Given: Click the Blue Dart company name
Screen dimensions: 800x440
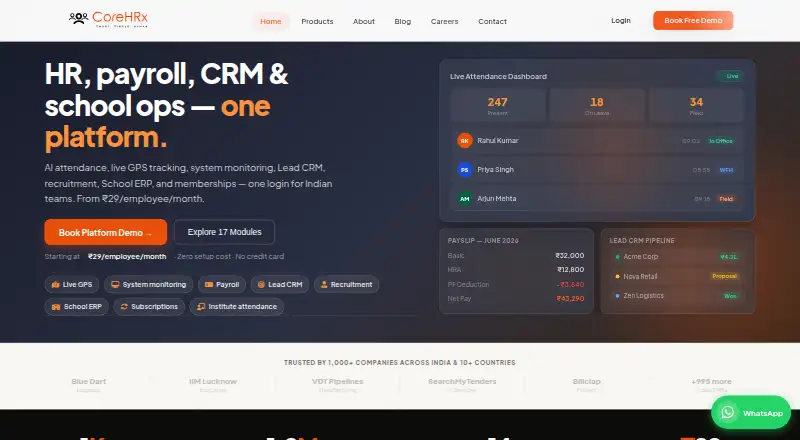Looking at the screenshot, I should click(x=89, y=381).
